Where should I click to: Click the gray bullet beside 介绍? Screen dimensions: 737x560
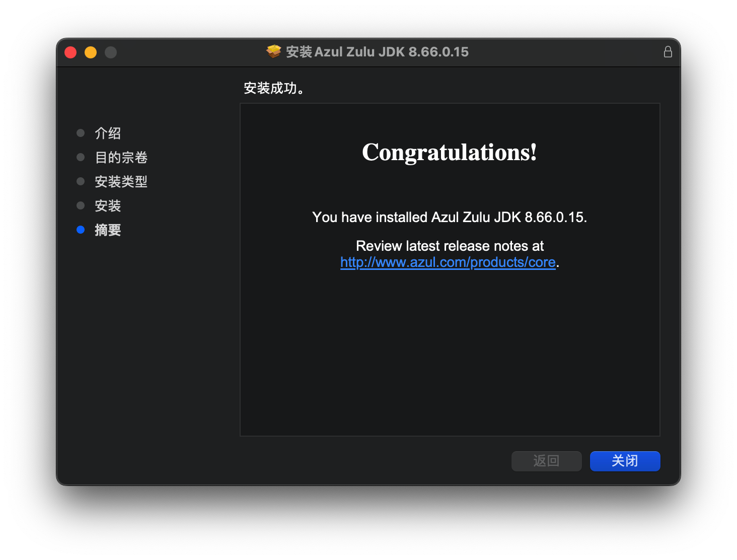pyautogui.click(x=81, y=132)
